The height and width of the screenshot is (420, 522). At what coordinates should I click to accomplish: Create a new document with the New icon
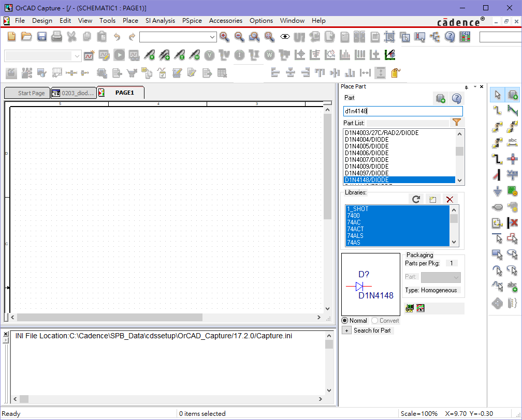11,37
